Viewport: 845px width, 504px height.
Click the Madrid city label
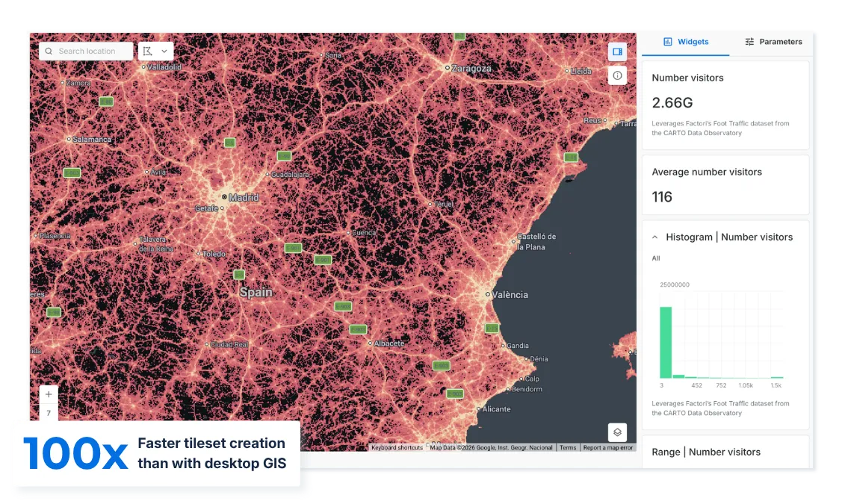coord(244,198)
